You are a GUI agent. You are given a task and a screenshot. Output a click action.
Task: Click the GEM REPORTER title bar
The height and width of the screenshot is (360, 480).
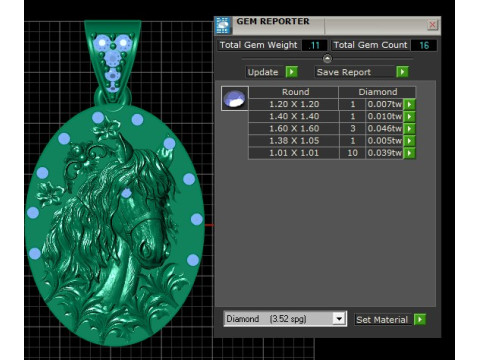(328, 25)
